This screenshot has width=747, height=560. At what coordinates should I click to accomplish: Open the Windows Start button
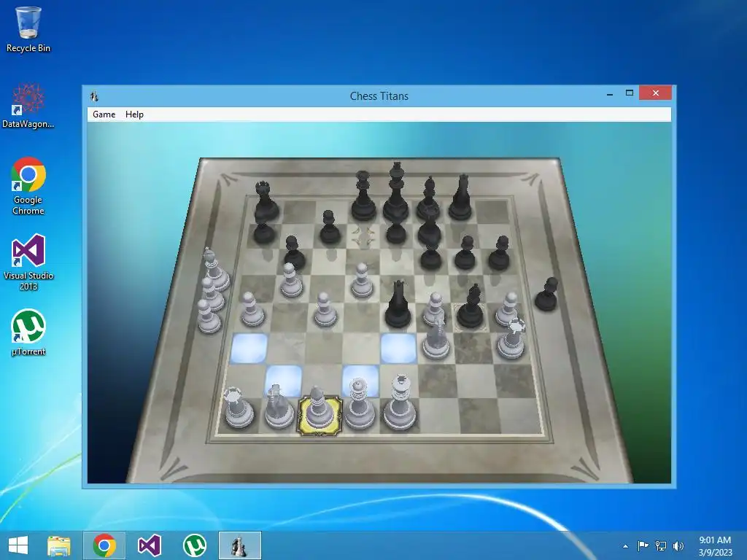click(18, 545)
